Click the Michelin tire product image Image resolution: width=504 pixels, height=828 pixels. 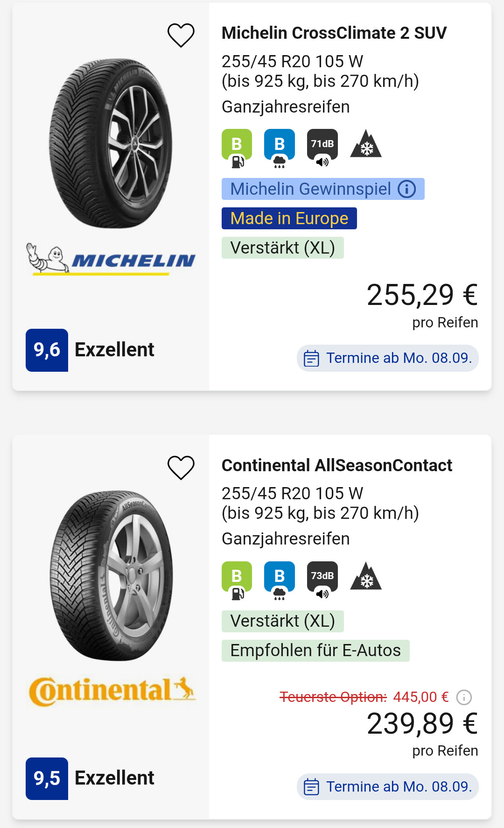(111, 143)
